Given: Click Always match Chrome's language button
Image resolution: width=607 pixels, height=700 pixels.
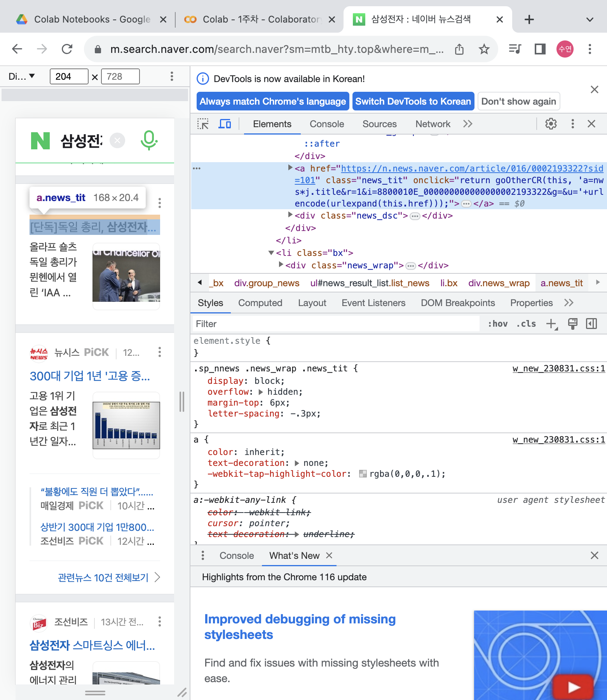Looking at the screenshot, I should pos(273,101).
